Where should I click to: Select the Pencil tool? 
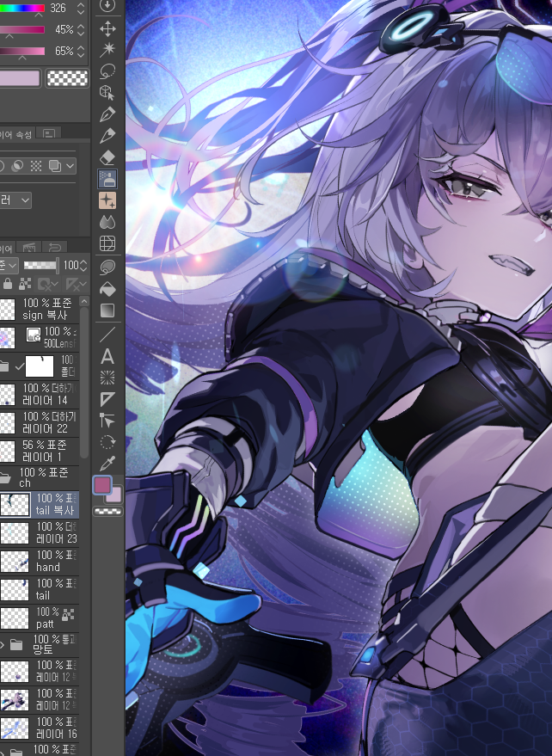point(107,136)
